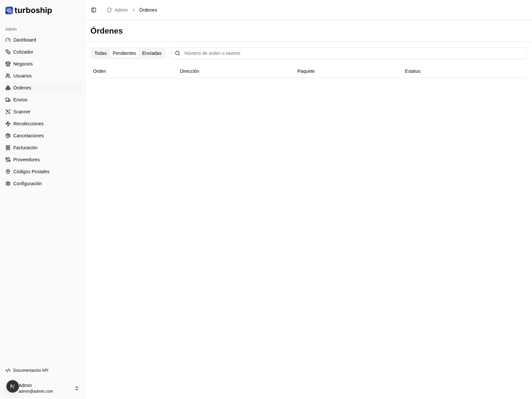Image resolution: width=532 pixels, height=399 pixels.
Task: Click the Negocios store icon
Action: coord(8,64)
